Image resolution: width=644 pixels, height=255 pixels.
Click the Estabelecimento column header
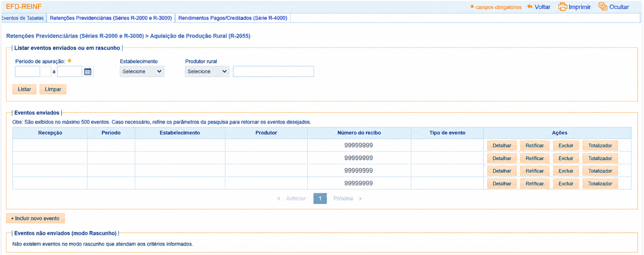coord(180,133)
